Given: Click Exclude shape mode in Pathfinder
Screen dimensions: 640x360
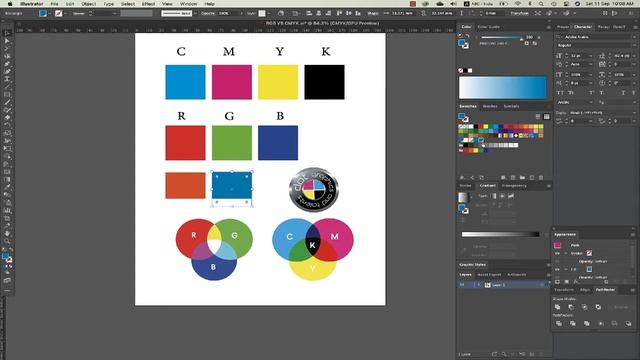Looking at the screenshot, I should (x=598, y=307).
